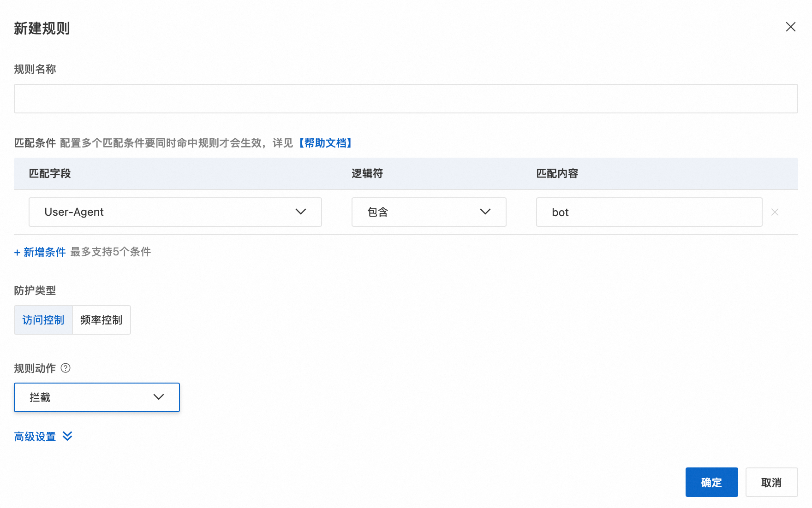Click 新增条件 to add a condition

pos(40,252)
